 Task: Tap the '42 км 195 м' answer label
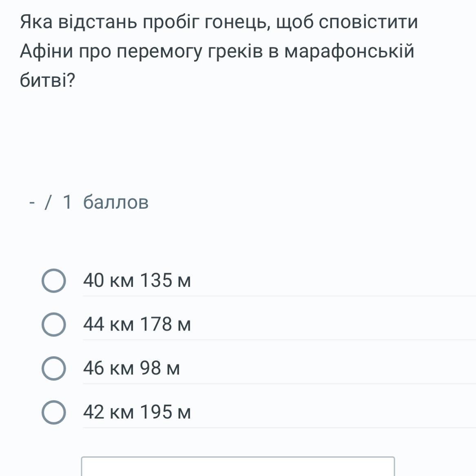[x=137, y=412]
